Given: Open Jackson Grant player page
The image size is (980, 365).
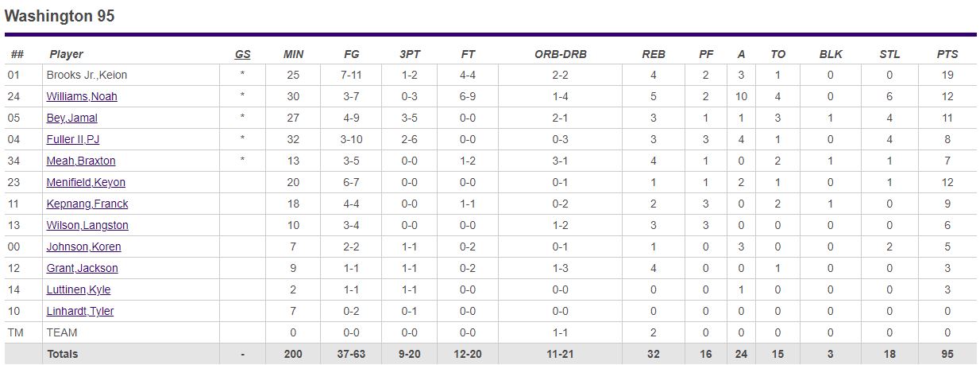Looking at the screenshot, I should click(x=82, y=268).
